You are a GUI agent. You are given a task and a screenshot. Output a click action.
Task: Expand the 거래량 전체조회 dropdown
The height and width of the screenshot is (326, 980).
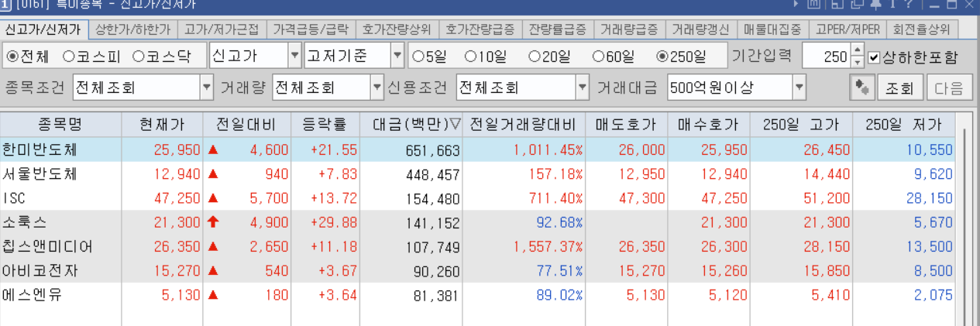[377, 88]
